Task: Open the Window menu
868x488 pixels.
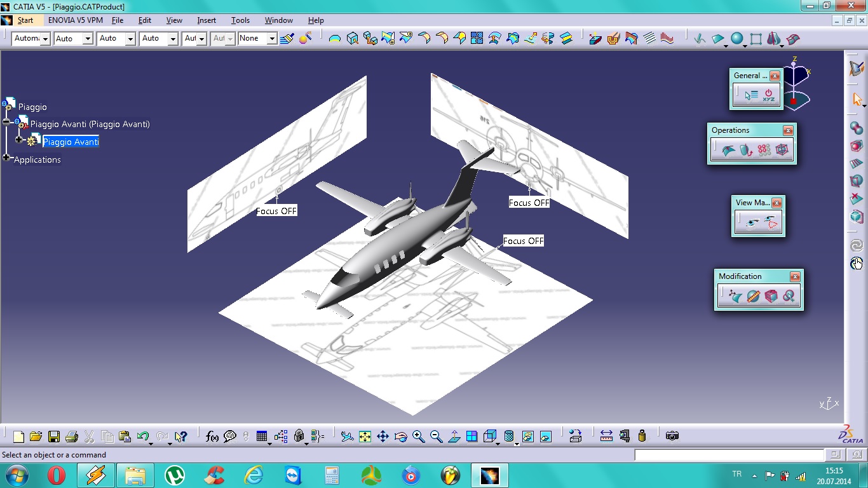Action: click(279, 20)
